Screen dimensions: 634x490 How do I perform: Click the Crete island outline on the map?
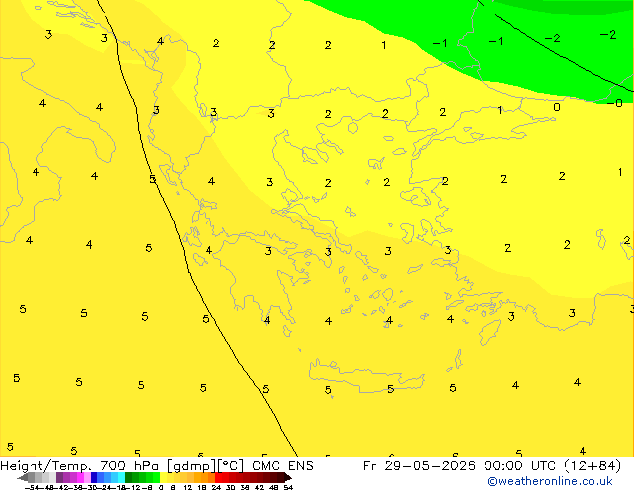coord(366,375)
